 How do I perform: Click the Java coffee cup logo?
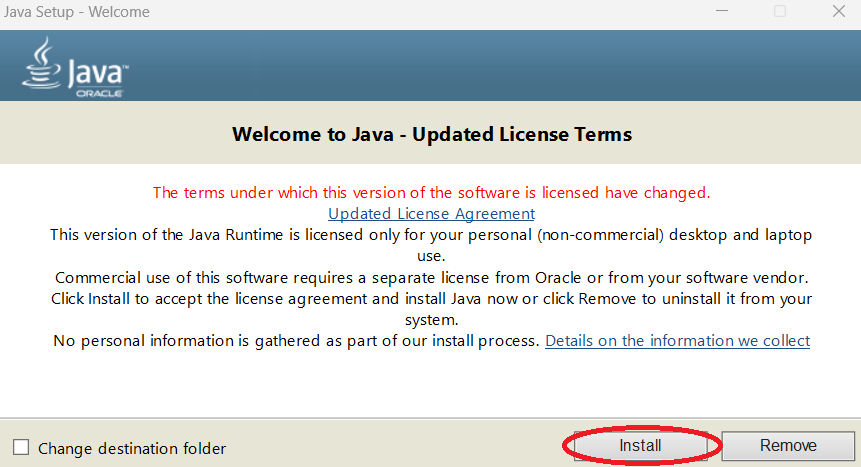click(42, 64)
